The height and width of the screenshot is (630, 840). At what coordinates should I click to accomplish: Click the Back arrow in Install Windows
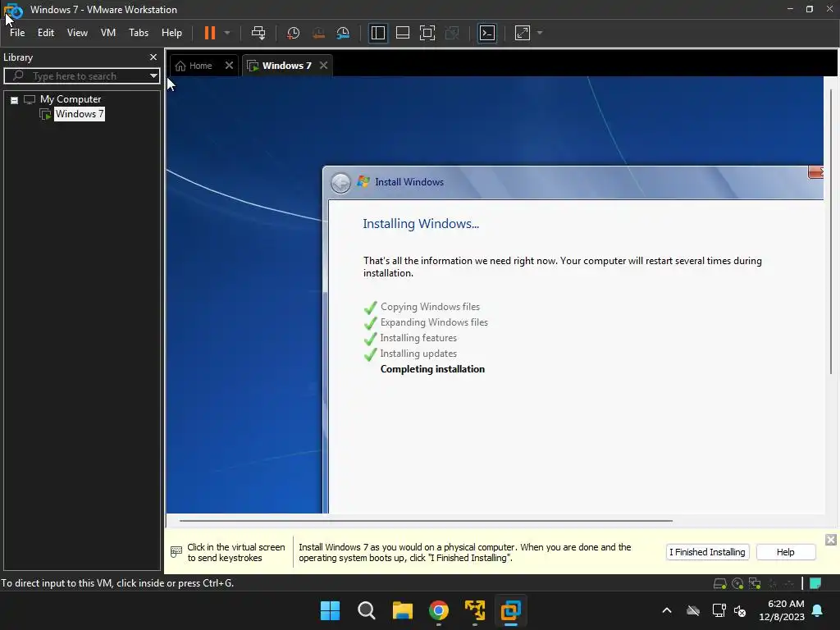pyautogui.click(x=340, y=183)
